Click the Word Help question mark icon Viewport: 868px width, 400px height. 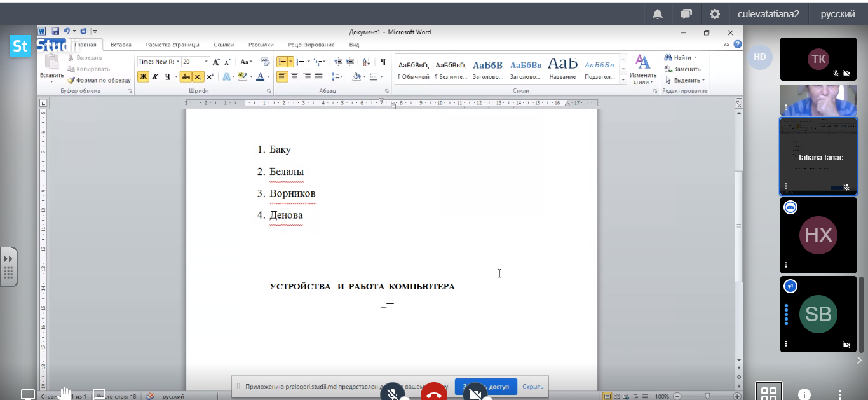click(737, 45)
